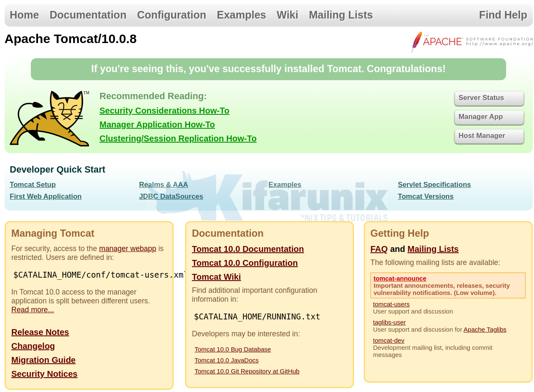Open Clustering/Session Replication How-To
Image resolution: width=534 pixels, height=392 pixels.
tap(178, 138)
